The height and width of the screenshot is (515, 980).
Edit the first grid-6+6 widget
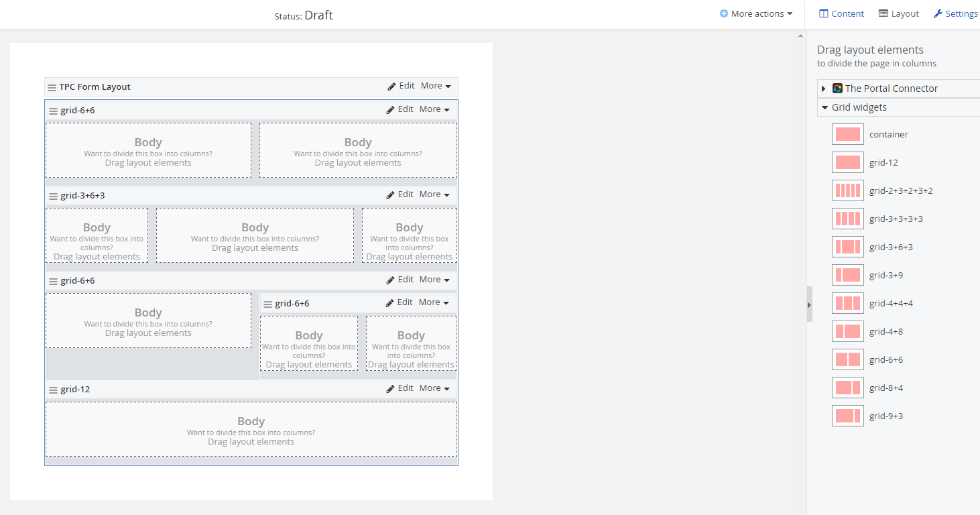(x=400, y=109)
